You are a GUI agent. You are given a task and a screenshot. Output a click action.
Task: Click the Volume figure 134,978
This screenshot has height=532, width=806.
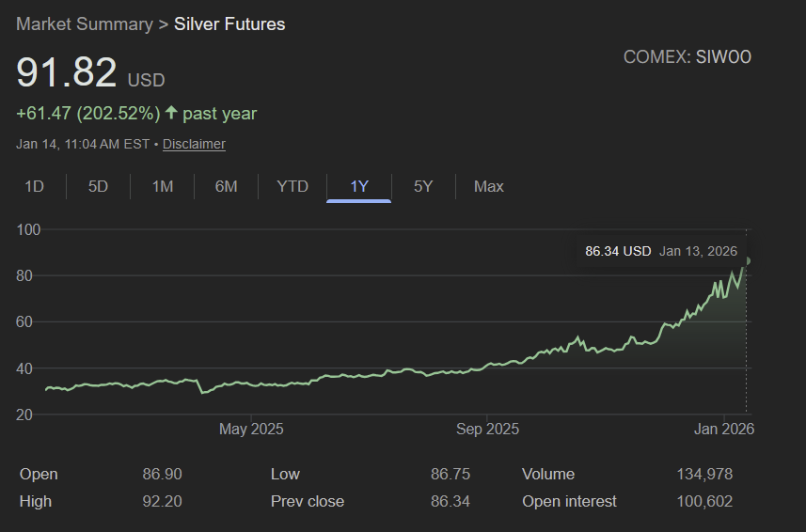[704, 474]
